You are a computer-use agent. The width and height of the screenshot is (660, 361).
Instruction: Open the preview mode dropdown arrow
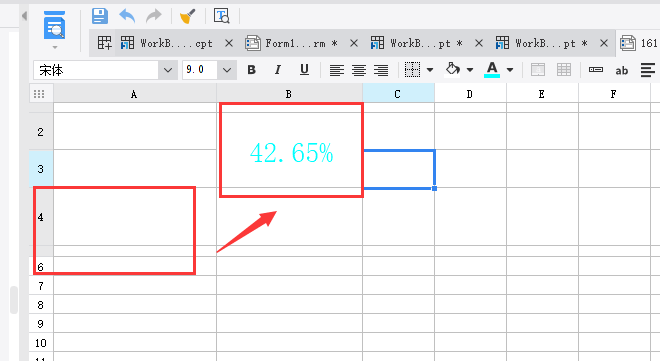coord(55,47)
